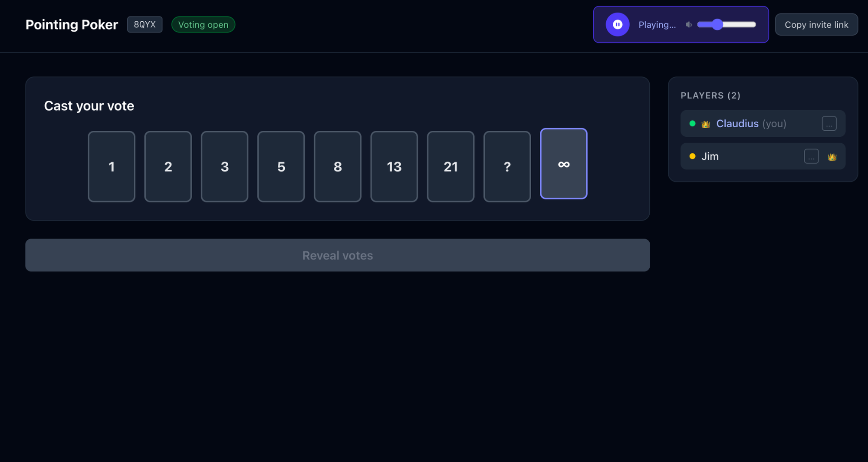Choose the question mark card
868x462 pixels.
point(507,167)
